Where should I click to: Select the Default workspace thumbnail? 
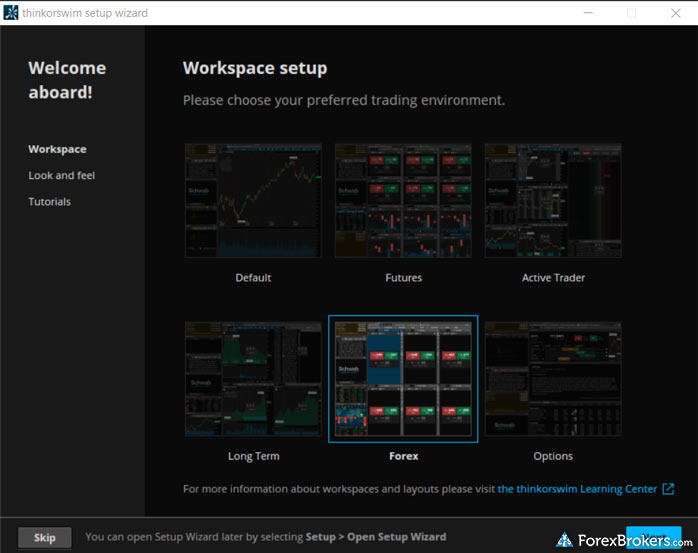coord(253,200)
